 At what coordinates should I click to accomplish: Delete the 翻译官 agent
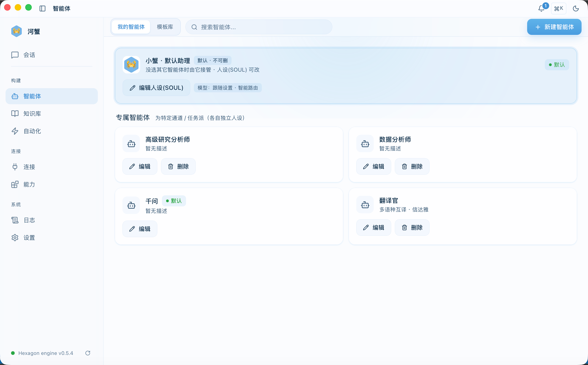[x=412, y=227]
